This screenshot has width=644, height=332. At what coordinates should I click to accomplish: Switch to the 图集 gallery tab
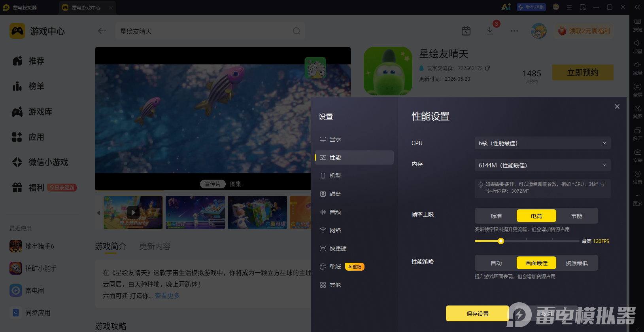(x=236, y=184)
